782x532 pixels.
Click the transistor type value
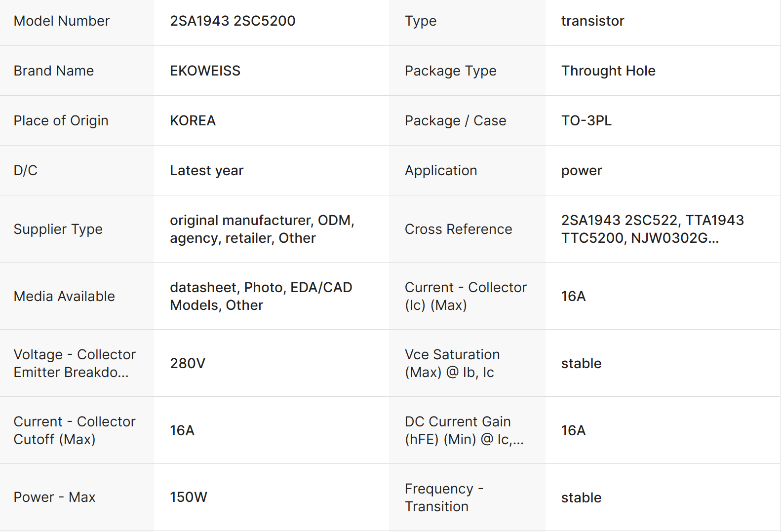click(x=592, y=21)
